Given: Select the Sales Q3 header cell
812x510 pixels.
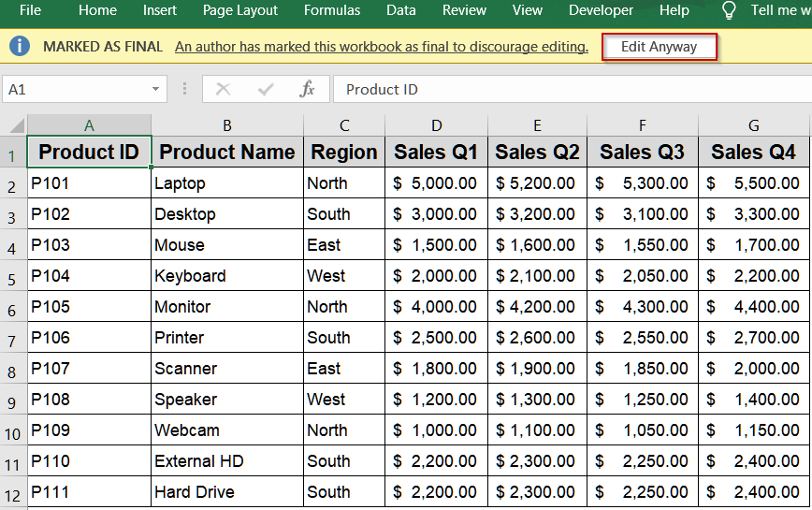Looking at the screenshot, I should click(x=642, y=152).
